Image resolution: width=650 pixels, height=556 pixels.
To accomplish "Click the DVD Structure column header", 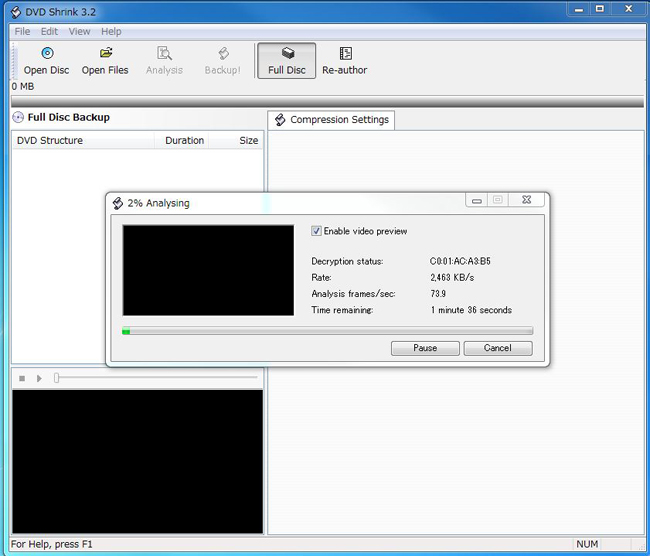I will pyautogui.click(x=83, y=141).
